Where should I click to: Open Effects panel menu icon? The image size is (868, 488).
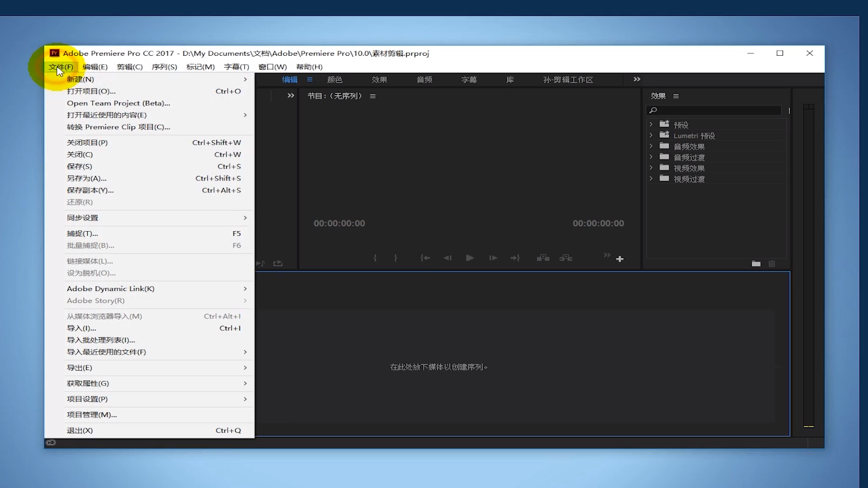[x=676, y=96]
